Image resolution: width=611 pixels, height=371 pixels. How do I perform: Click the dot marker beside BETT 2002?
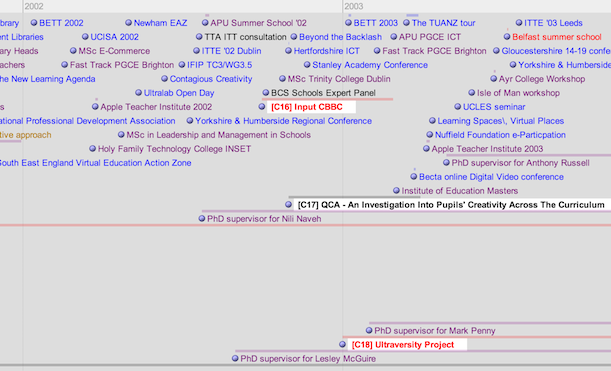(34, 23)
